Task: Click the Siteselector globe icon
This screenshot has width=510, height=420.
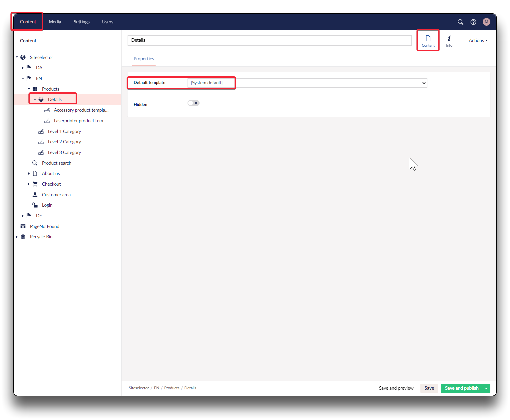Action: click(23, 57)
